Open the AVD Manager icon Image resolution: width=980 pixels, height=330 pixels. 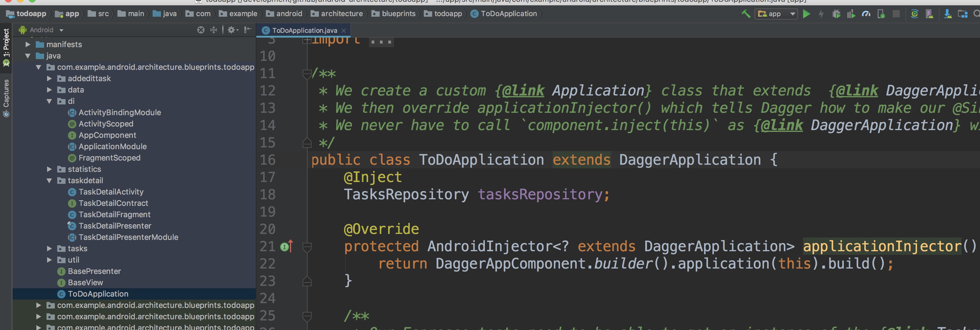pos(929,14)
